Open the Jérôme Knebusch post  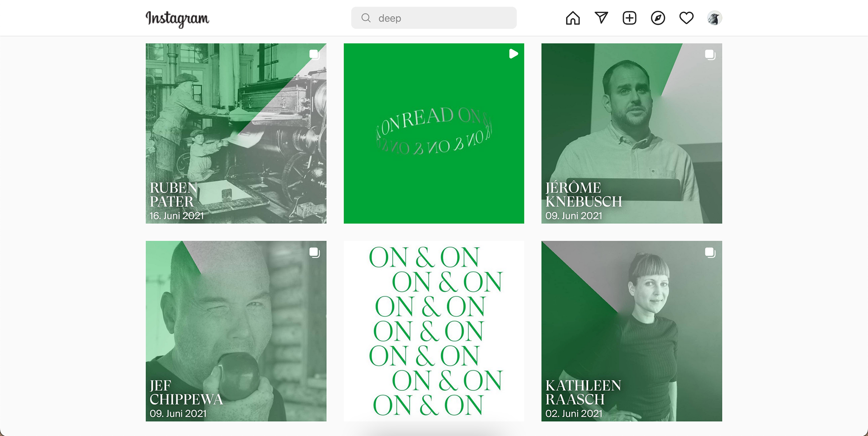632,133
